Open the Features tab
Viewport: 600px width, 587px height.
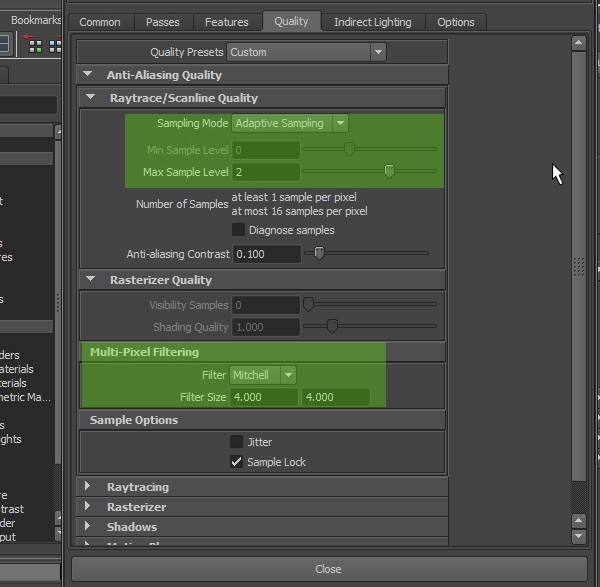click(x=227, y=22)
